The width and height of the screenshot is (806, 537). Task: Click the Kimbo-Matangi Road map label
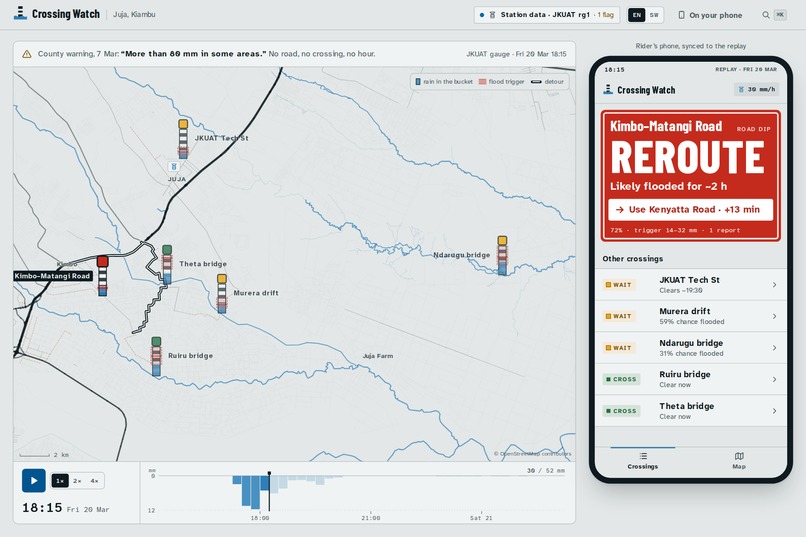click(x=52, y=276)
